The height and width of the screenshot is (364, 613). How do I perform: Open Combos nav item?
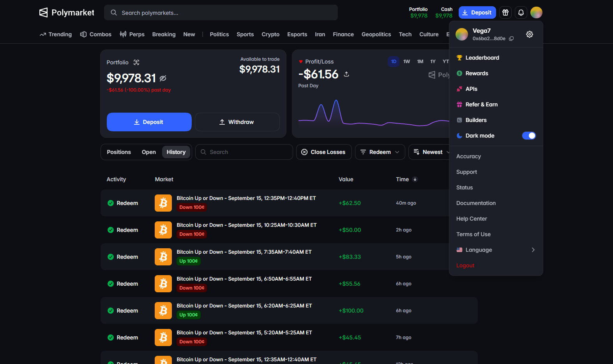click(96, 34)
